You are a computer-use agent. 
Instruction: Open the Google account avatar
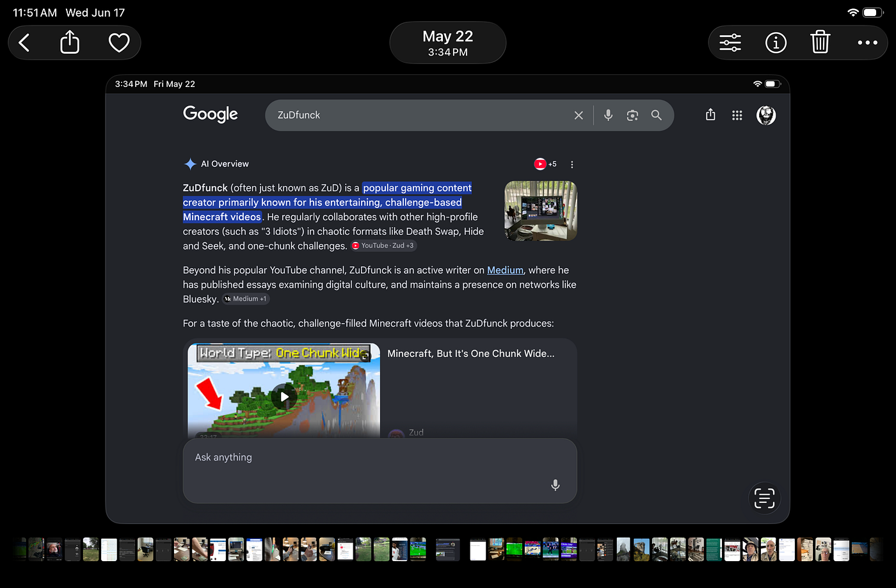pos(766,115)
